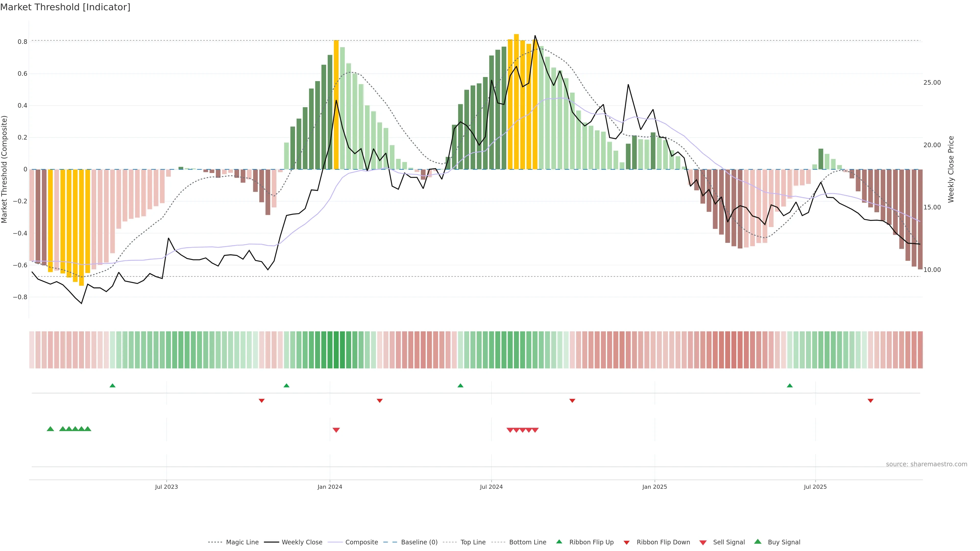This screenshot has height=551, width=980.
Task: Click the source: sharemaestro.com text
Action: click(926, 464)
